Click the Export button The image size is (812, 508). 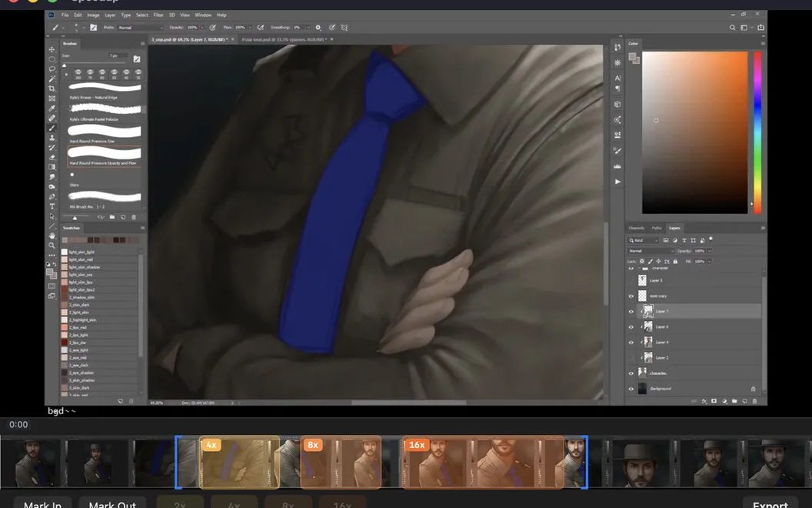coord(770,503)
